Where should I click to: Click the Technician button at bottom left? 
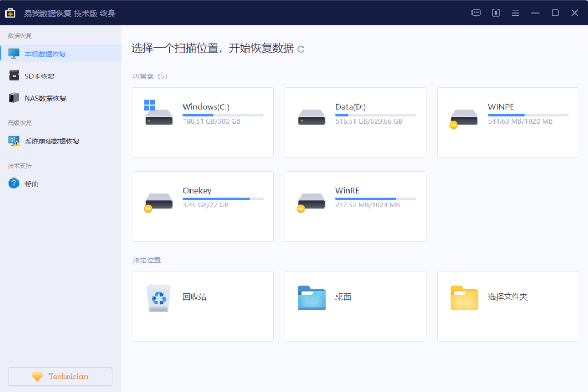[59, 376]
